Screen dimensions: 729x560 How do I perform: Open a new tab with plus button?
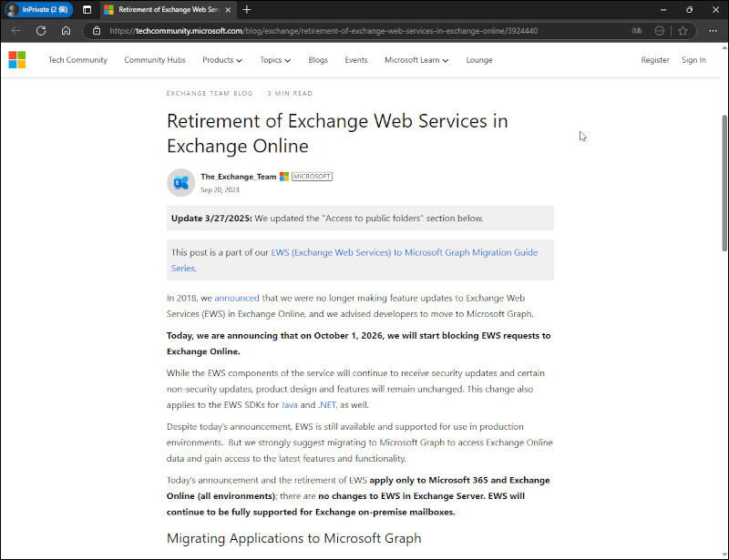click(247, 9)
